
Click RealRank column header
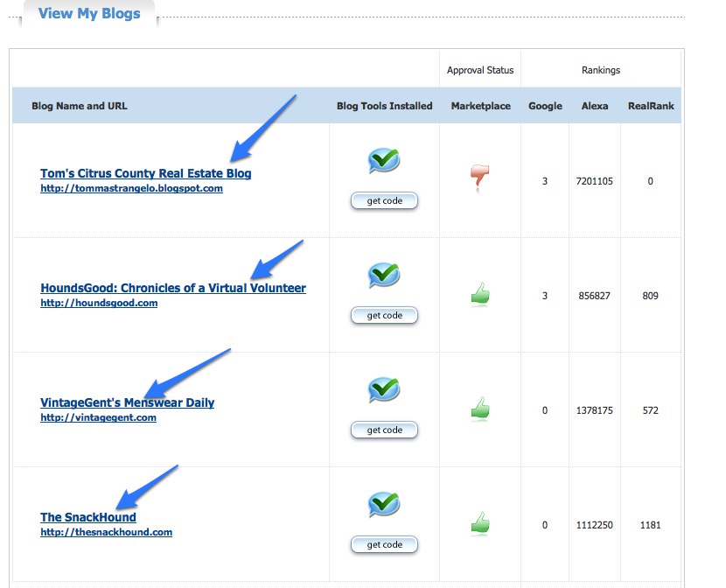(x=651, y=106)
